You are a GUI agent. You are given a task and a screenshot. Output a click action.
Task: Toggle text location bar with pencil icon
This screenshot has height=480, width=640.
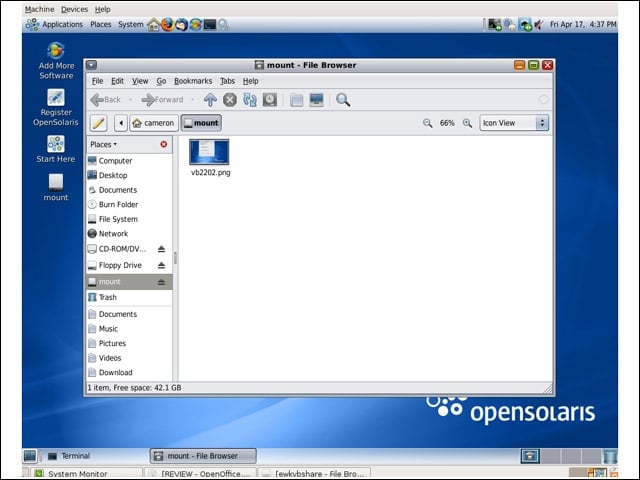pyautogui.click(x=98, y=123)
